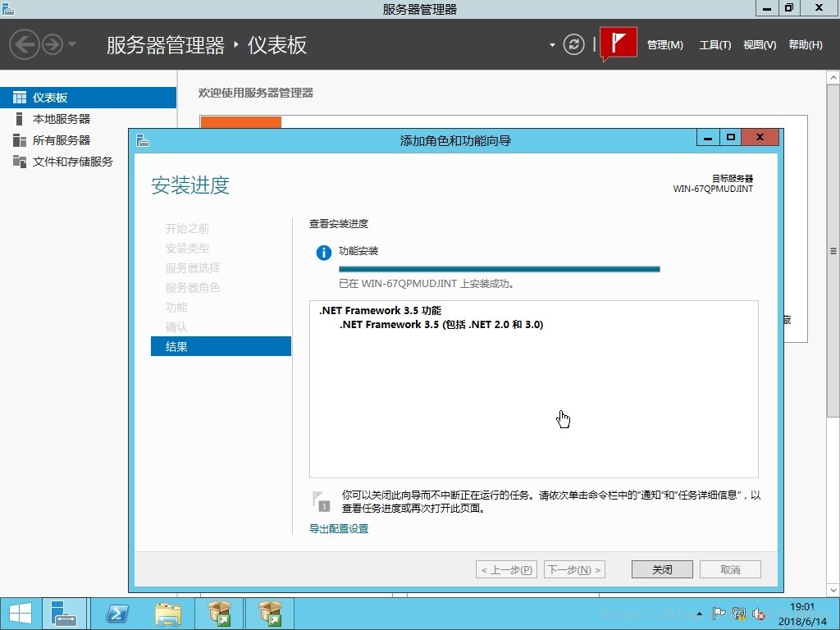Expand the dropdown arrow left of refresh
Screen dimensions: 840x630
tap(552, 45)
